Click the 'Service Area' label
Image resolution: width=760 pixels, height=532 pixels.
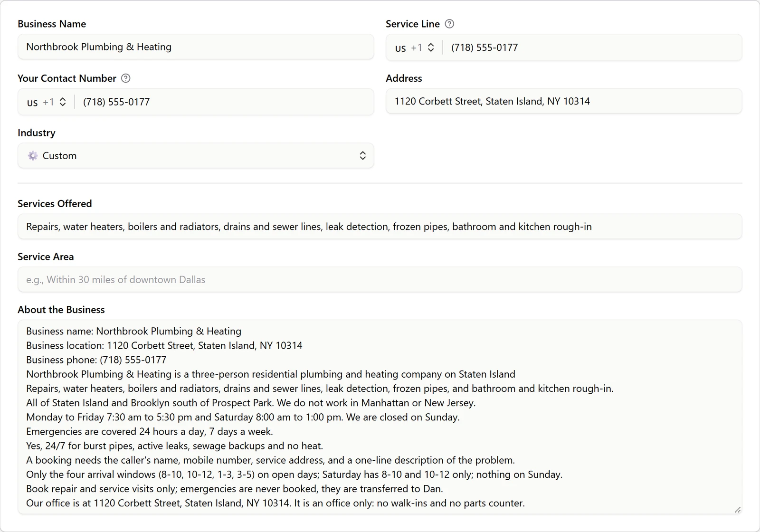click(x=46, y=257)
